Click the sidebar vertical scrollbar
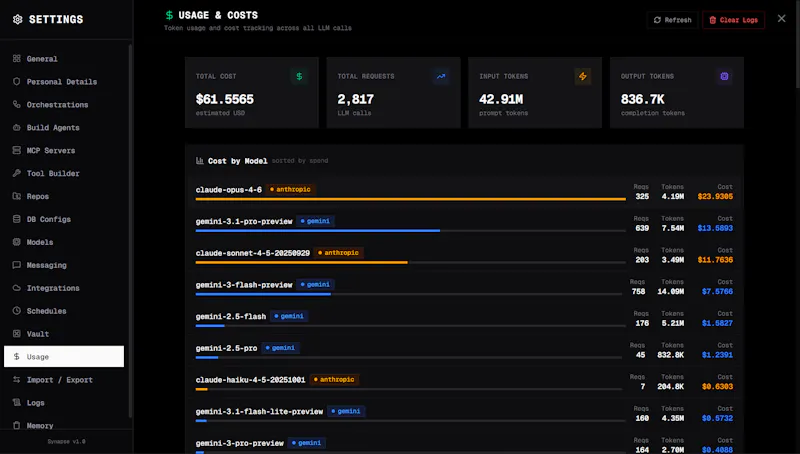Screen dimensions: 800x454 point(131,231)
